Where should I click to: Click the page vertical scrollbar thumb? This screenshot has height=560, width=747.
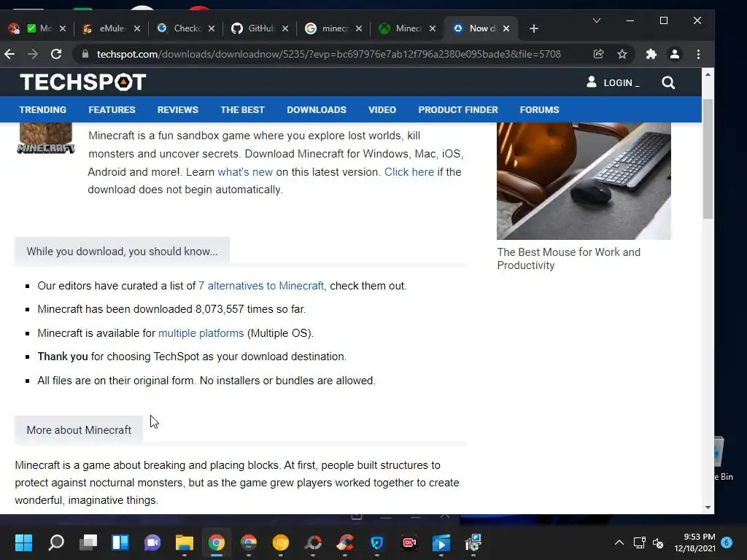tap(708, 160)
